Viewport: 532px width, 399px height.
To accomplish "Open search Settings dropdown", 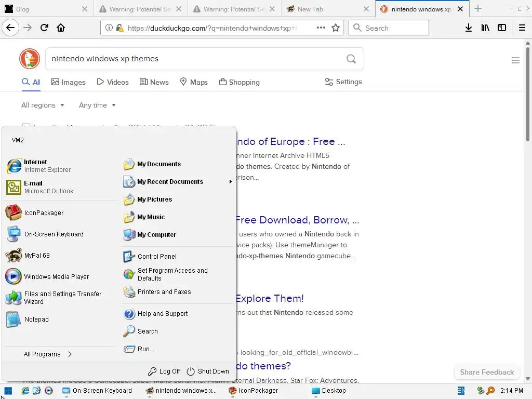I will pyautogui.click(x=343, y=82).
